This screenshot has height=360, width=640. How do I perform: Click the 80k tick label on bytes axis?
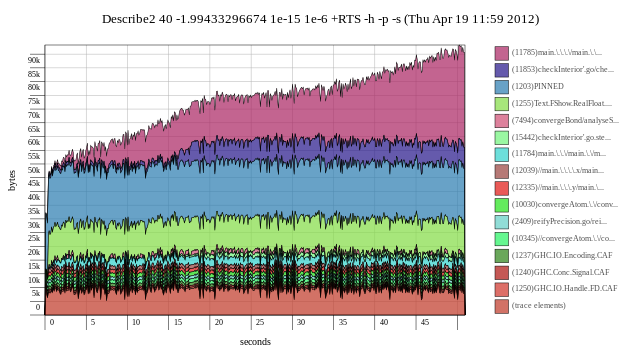[34, 87]
